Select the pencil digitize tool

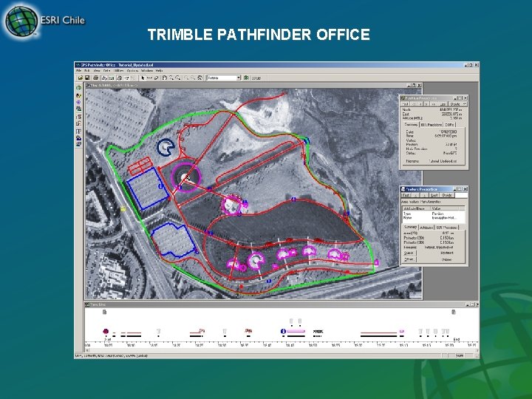tap(157, 78)
